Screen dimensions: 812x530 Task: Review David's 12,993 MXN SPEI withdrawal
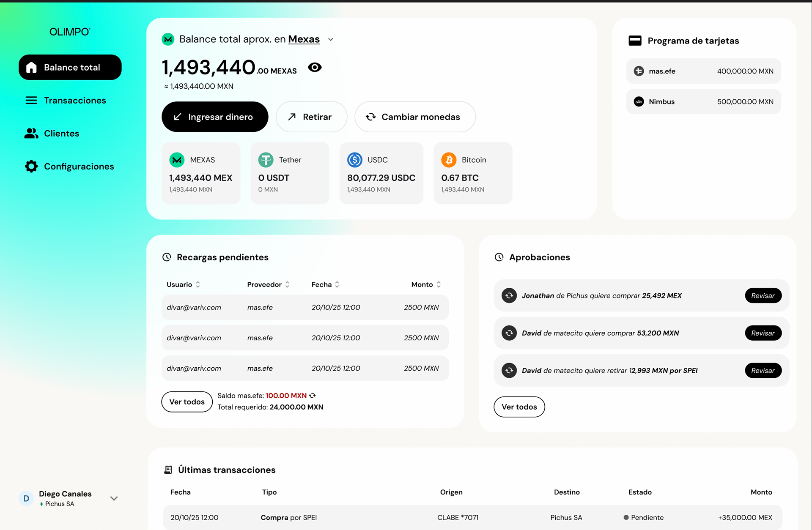pos(763,371)
